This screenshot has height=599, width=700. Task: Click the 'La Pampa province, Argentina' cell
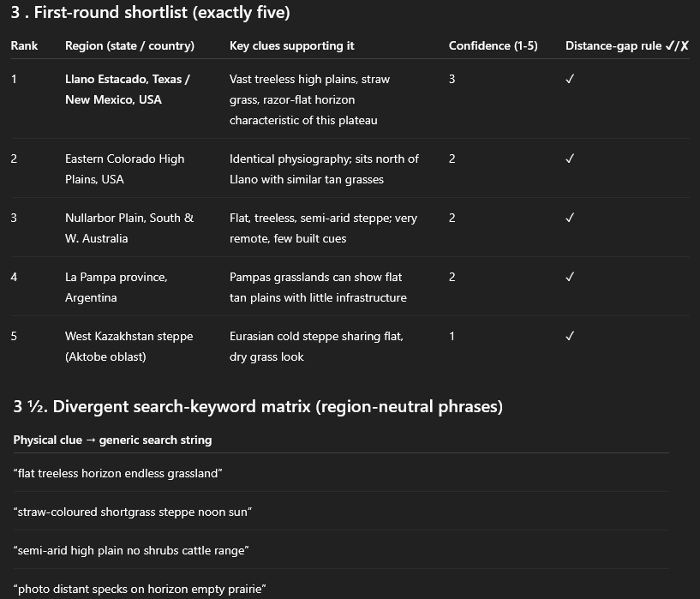(116, 287)
